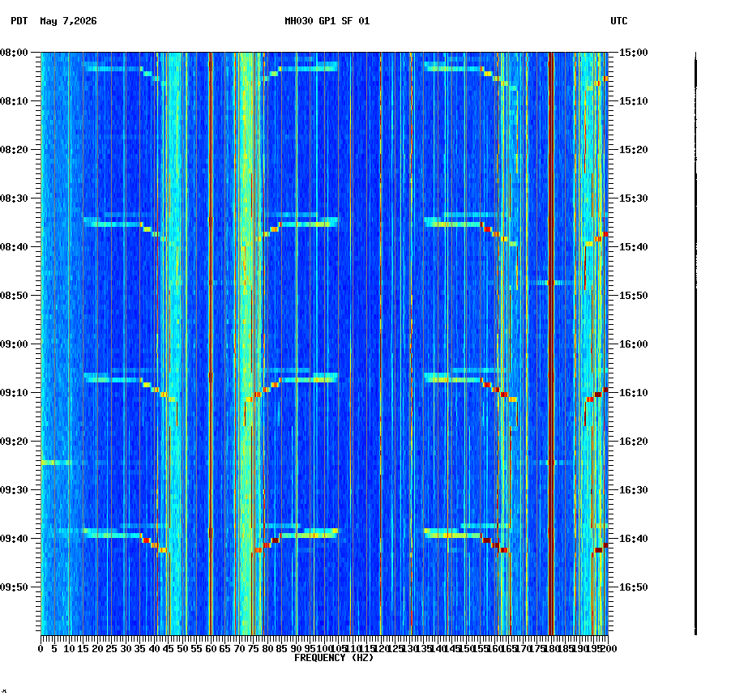
Task: Pick the 16:00 UTC time label
Action: coord(634,344)
